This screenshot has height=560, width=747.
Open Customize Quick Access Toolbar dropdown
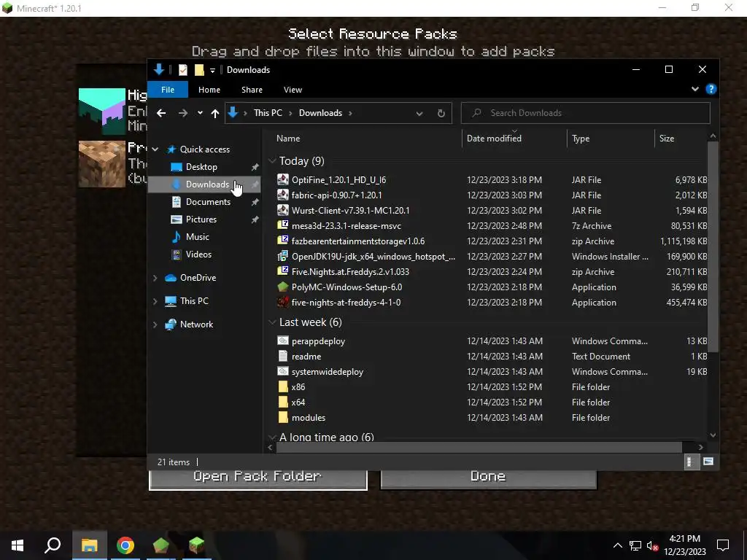point(212,71)
